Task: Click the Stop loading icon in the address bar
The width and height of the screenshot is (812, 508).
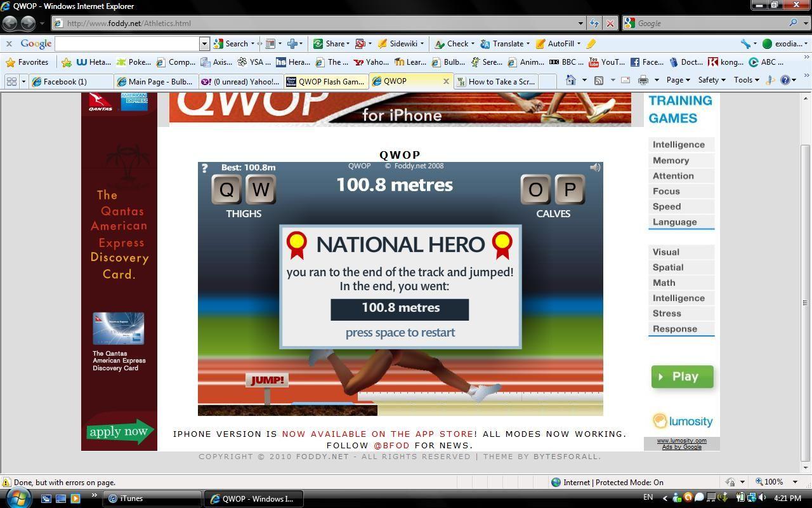Action: 610,23
